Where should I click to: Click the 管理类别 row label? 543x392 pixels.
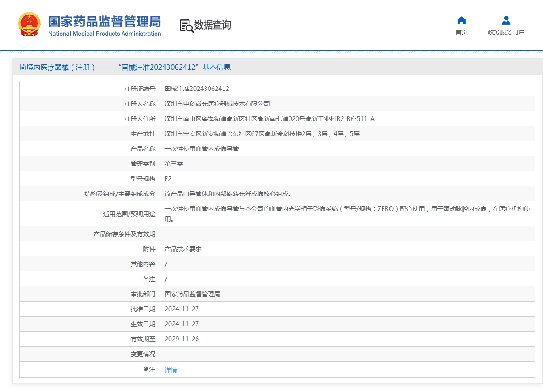point(143,164)
